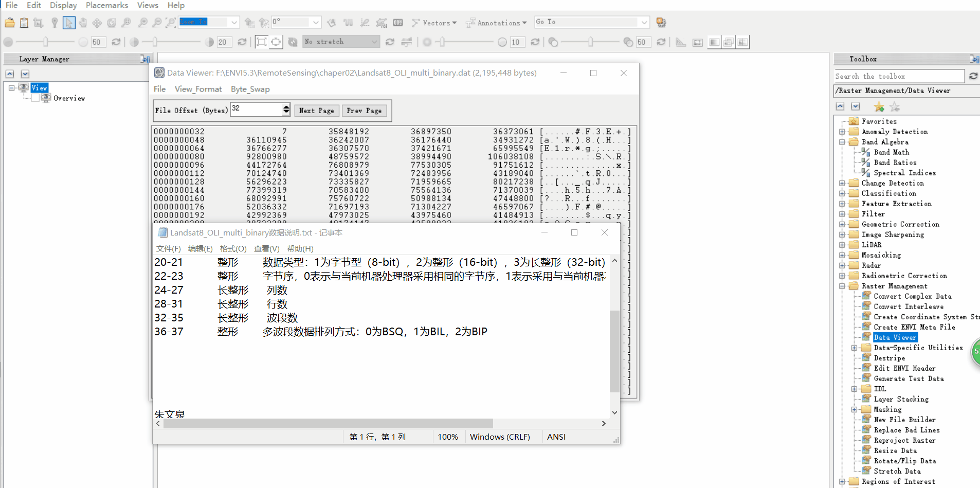Open Byte_Swap menu in Data Viewer

coord(250,89)
